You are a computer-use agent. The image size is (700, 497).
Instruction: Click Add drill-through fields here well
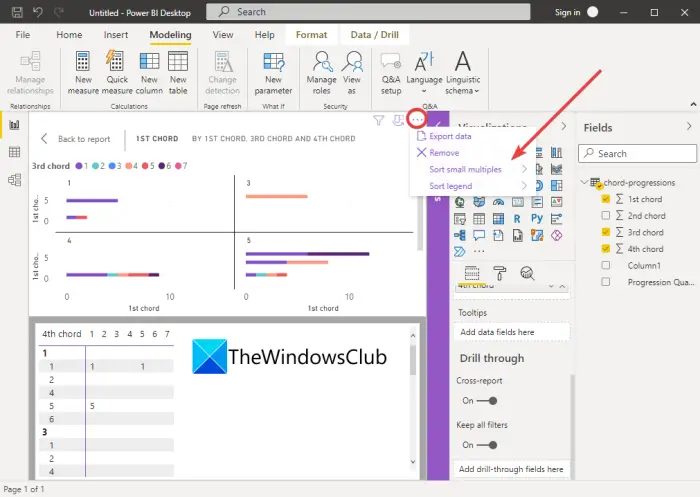pyautogui.click(x=511, y=469)
